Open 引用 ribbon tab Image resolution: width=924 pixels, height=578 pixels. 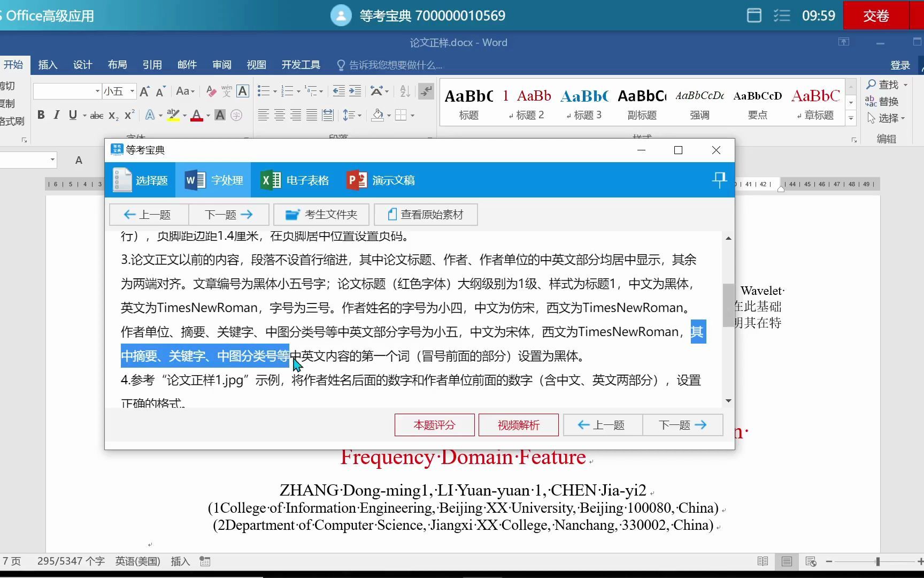[152, 65]
